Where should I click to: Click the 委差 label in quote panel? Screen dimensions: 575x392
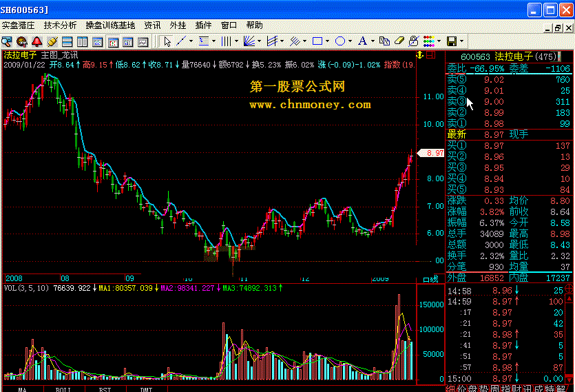[519, 68]
